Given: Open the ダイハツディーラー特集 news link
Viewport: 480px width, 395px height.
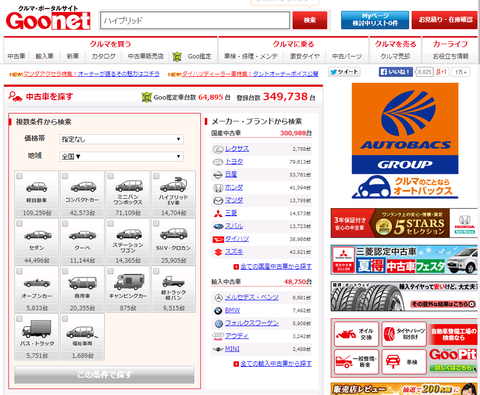Looking at the screenshot, I should (250, 74).
